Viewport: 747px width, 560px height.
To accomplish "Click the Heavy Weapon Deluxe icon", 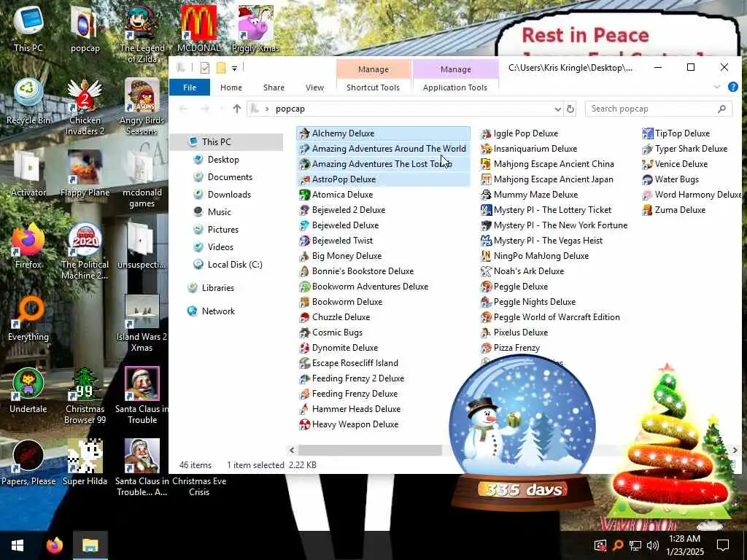I will pyautogui.click(x=304, y=424).
